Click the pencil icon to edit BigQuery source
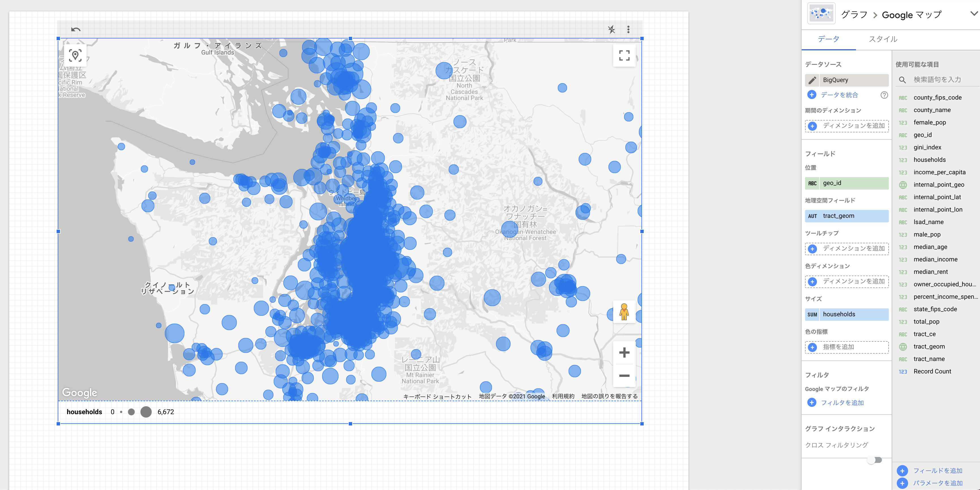 (x=812, y=80)
